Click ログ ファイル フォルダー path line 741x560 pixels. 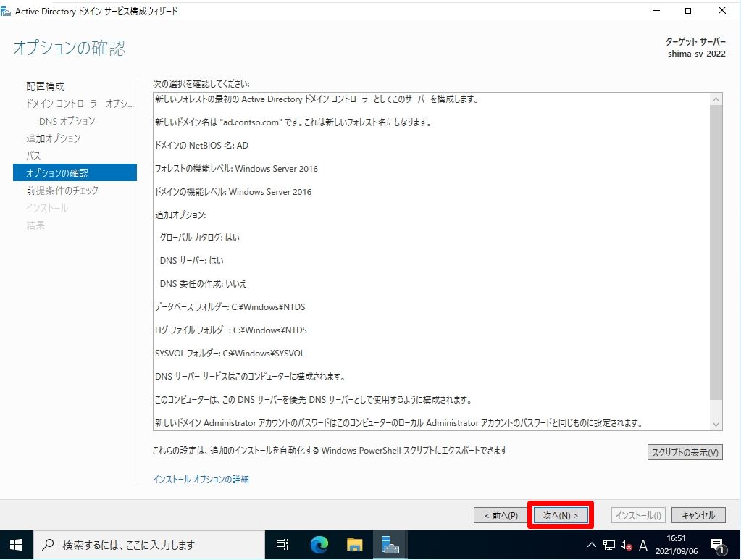pyautogui.click(x=231, y=330)
